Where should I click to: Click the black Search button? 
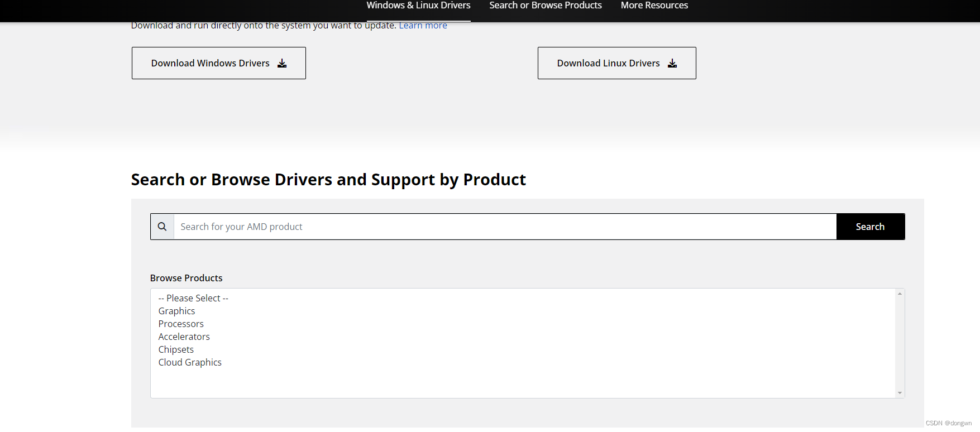pos(870,227)
